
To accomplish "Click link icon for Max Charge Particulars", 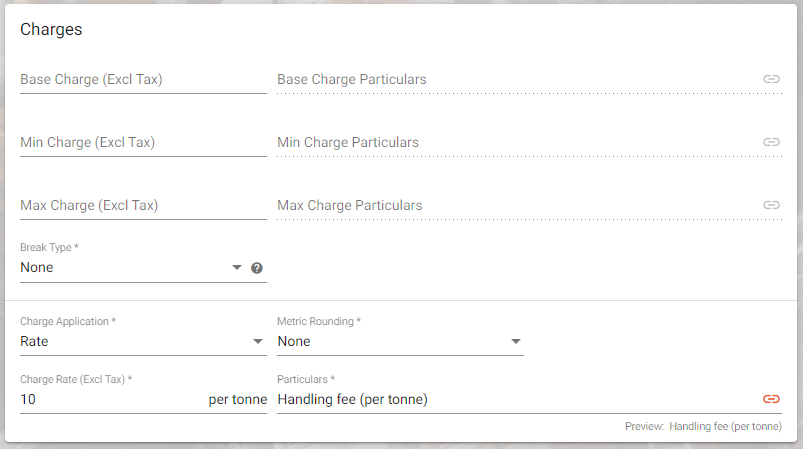I will click(x=771, y=205).
